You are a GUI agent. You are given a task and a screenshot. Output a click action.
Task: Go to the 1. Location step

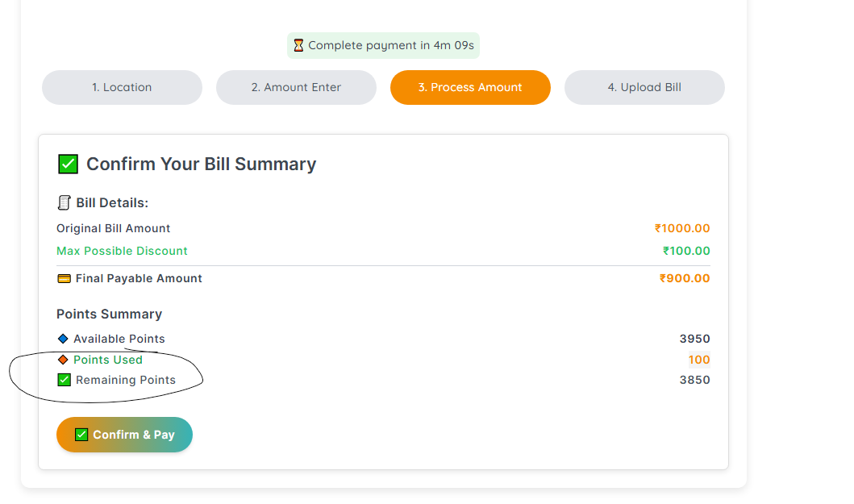coord(122,87)
